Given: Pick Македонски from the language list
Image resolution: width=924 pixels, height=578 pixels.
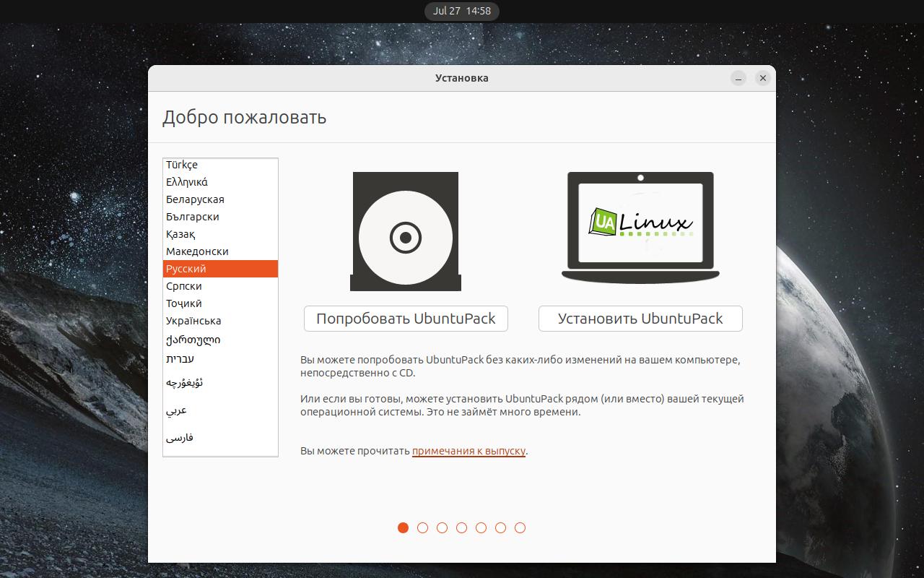Looking at the screenshot, I should 220,251.
